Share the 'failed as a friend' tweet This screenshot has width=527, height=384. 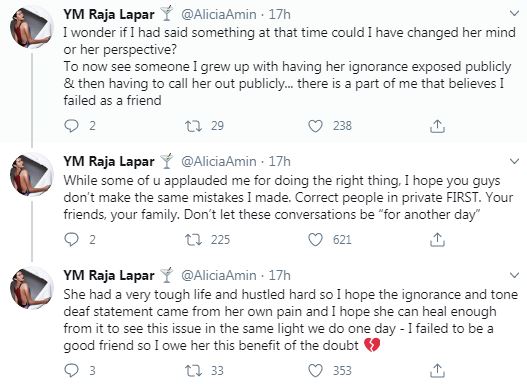[x=437, y=126]
